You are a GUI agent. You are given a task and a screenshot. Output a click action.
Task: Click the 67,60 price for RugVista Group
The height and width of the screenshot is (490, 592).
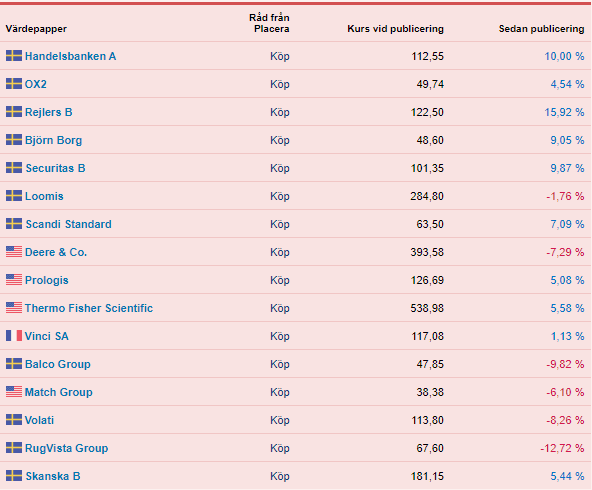[430, 448]
